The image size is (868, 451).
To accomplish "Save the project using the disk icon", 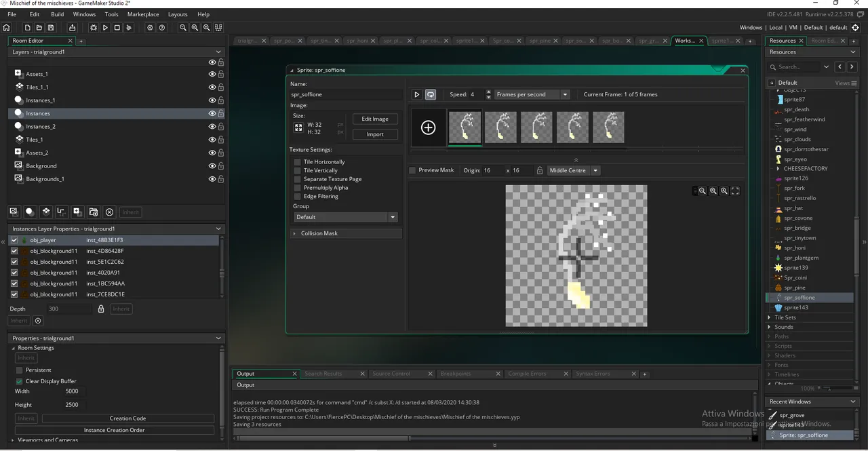I will click(51, 28).
